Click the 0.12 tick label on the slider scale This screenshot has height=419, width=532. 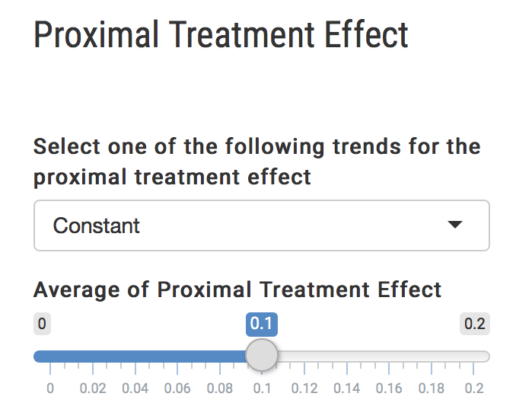304,389
